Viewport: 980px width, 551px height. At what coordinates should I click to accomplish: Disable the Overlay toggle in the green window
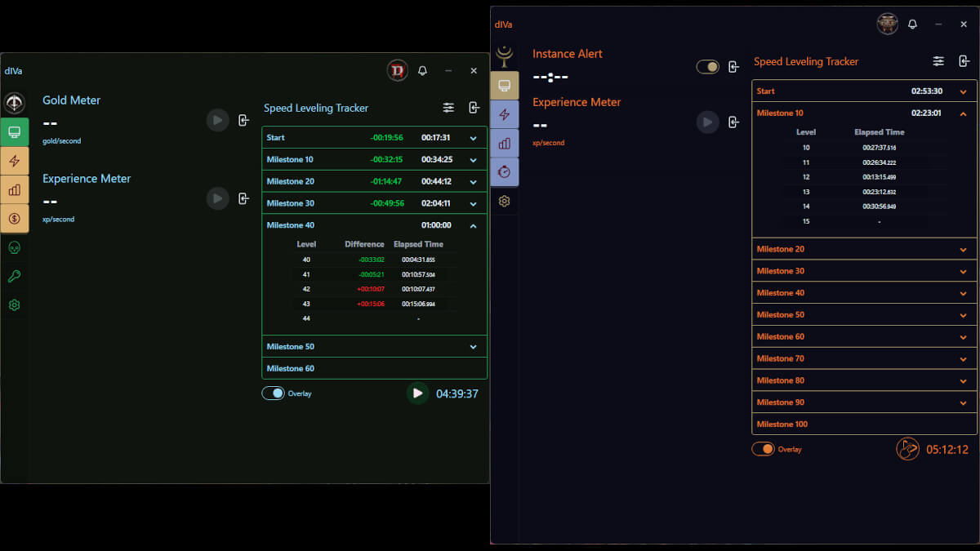[274, 393]
